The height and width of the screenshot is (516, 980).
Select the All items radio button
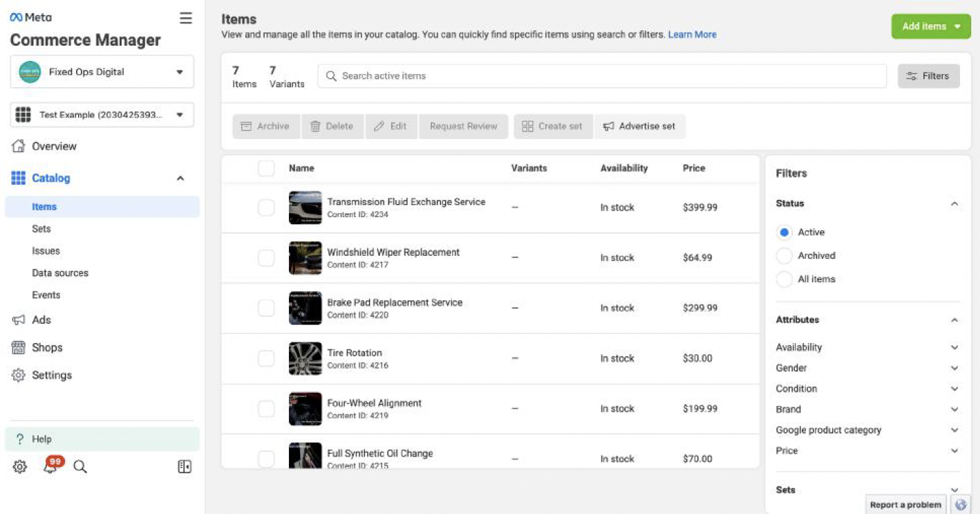[784, 279]
